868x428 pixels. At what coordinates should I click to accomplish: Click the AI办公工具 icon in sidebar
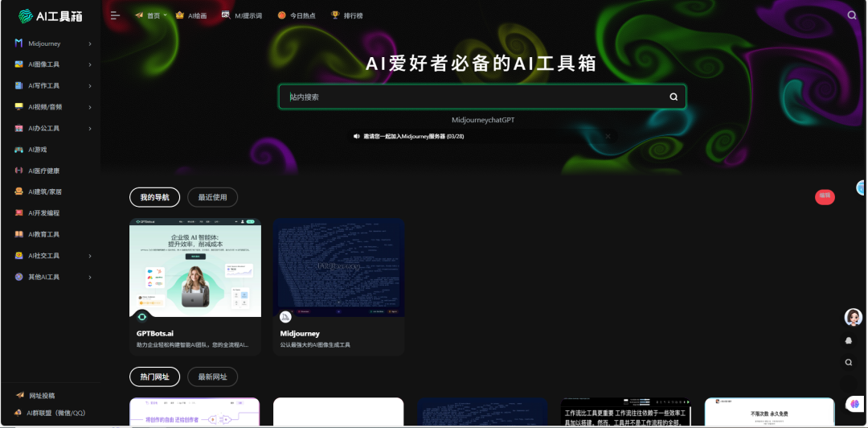point(18,128)
